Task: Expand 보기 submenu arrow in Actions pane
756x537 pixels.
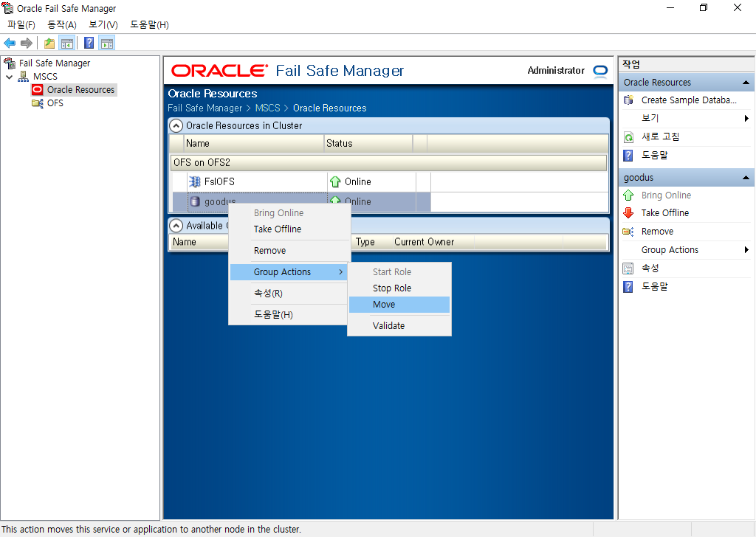Action: (746, 119)
